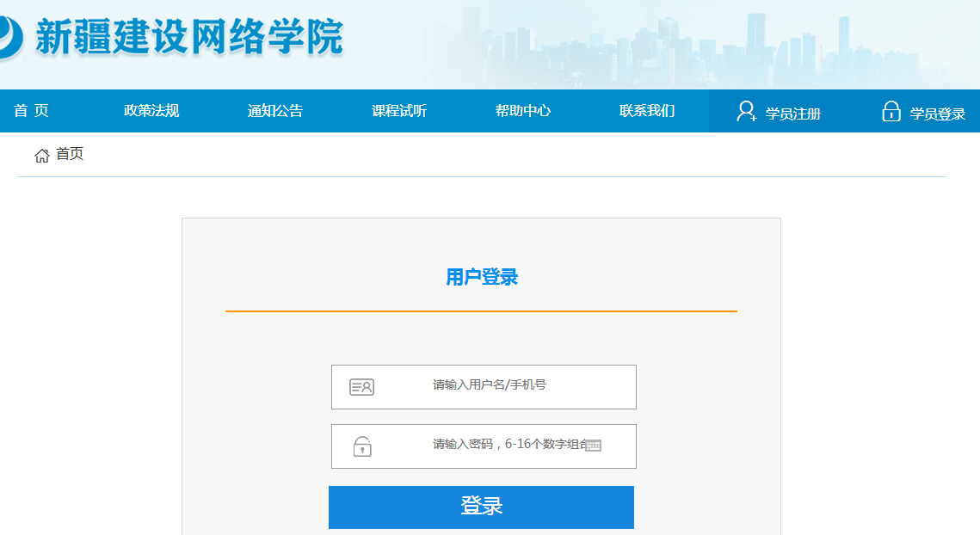Screen dimensions: 980x535
Task: Click the person-plus icon beside 学员注册
Action: pos(746,112)
